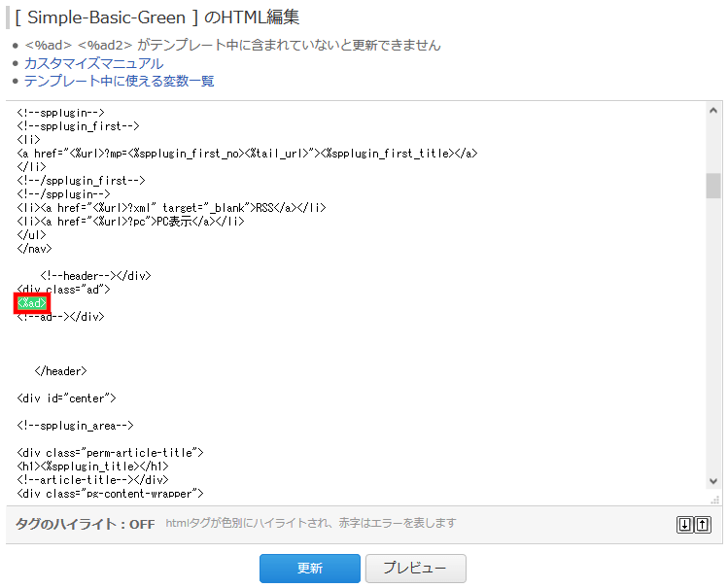Click the scrollbar up arrow
This screenshot has width=728, height=588.
[x=713, y=111]
